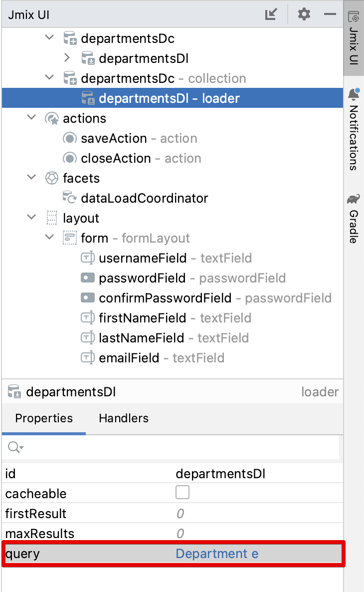The height and width of the screenshot is (592, 364).
Task: Select emailField in the component tree
Action: pyautogui.click(x=129, y=358)
